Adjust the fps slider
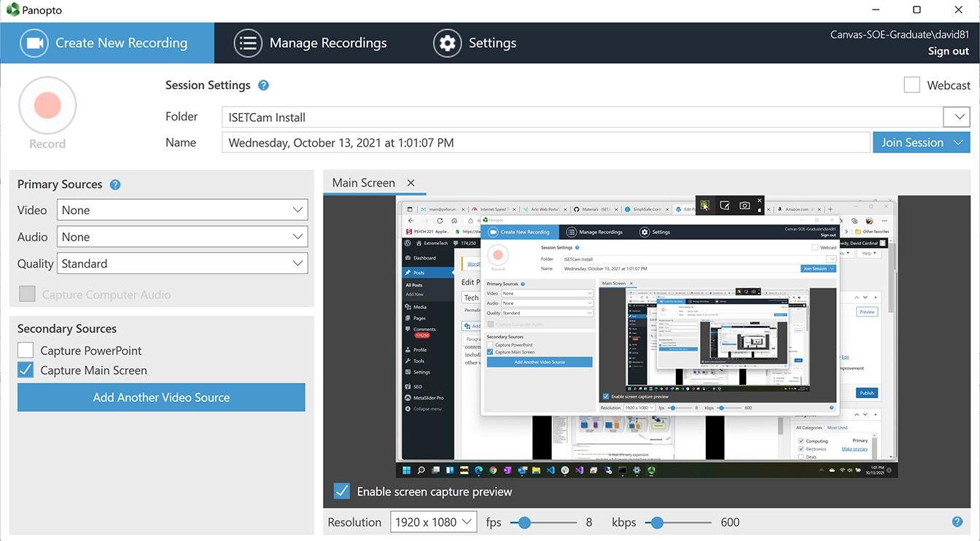 (x=524, y=522)
